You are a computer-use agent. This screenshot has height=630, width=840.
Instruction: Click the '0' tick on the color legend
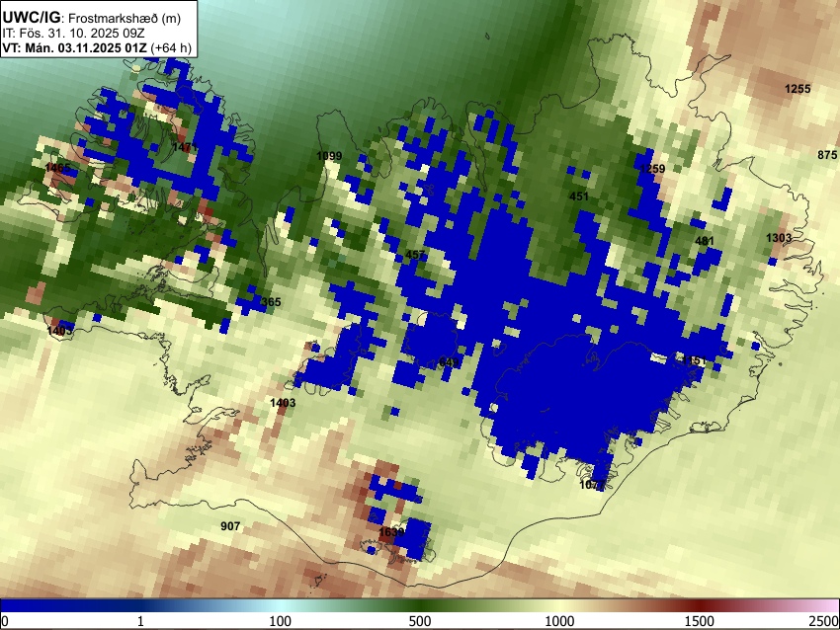(x=5, y=621)
